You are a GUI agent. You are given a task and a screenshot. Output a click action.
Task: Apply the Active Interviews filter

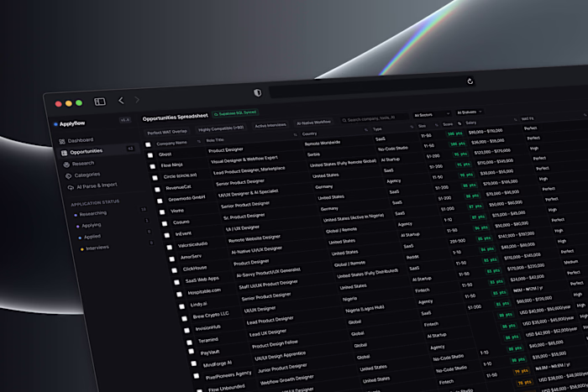(270, 125)
